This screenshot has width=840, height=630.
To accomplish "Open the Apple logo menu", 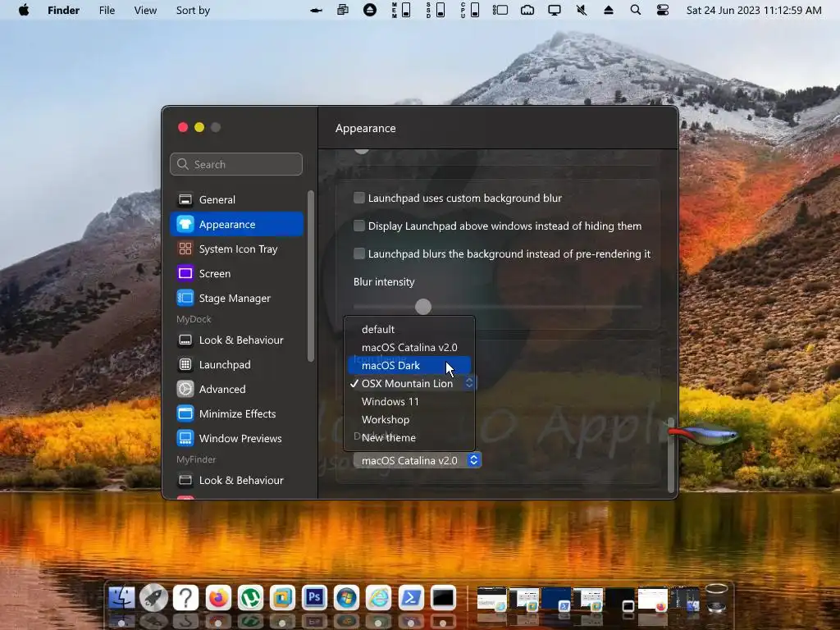I will (x=24, y=10).
